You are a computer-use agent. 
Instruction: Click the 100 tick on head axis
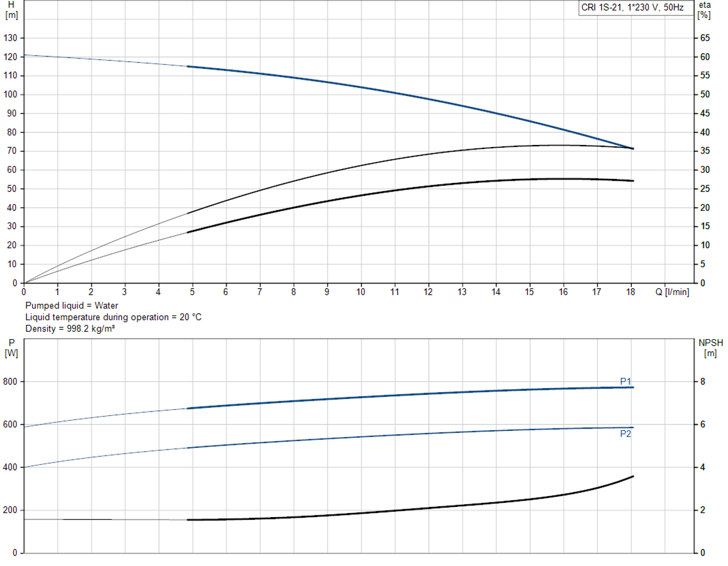point(11,94)
